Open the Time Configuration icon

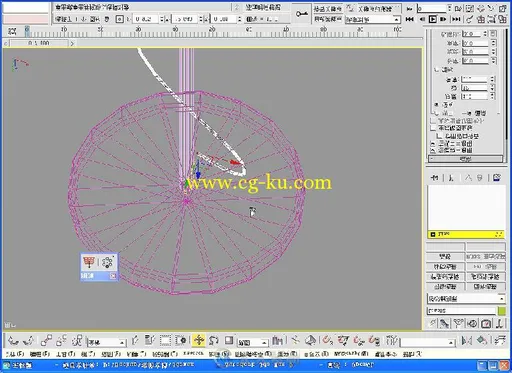(x=458, y=9)
